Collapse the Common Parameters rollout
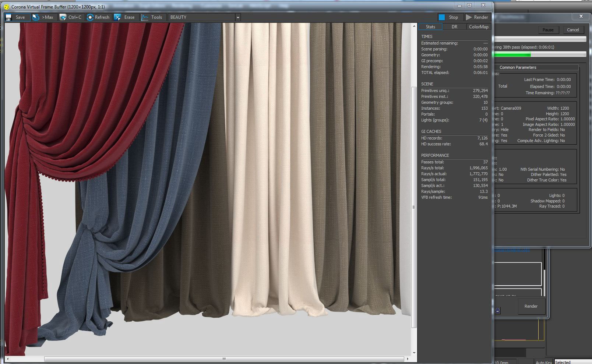Screen dimensions: 592x364 coord(518,67)
